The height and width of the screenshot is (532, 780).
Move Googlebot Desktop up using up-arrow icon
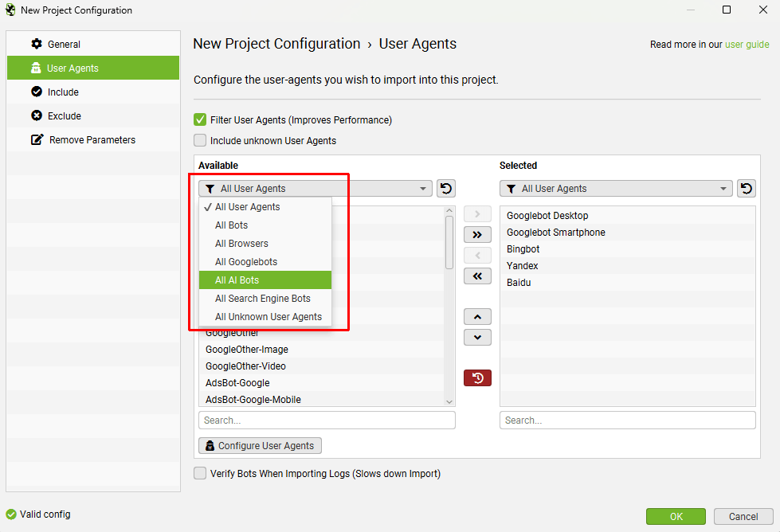(x=477, y=316)
